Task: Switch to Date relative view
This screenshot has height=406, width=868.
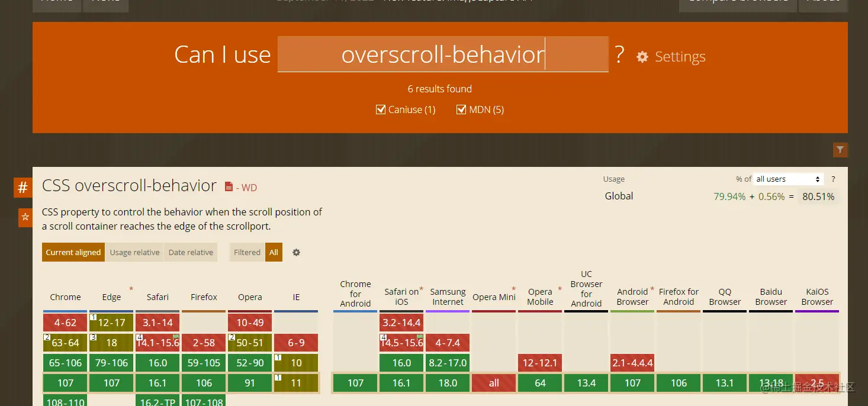Action: tap(191, 252)
